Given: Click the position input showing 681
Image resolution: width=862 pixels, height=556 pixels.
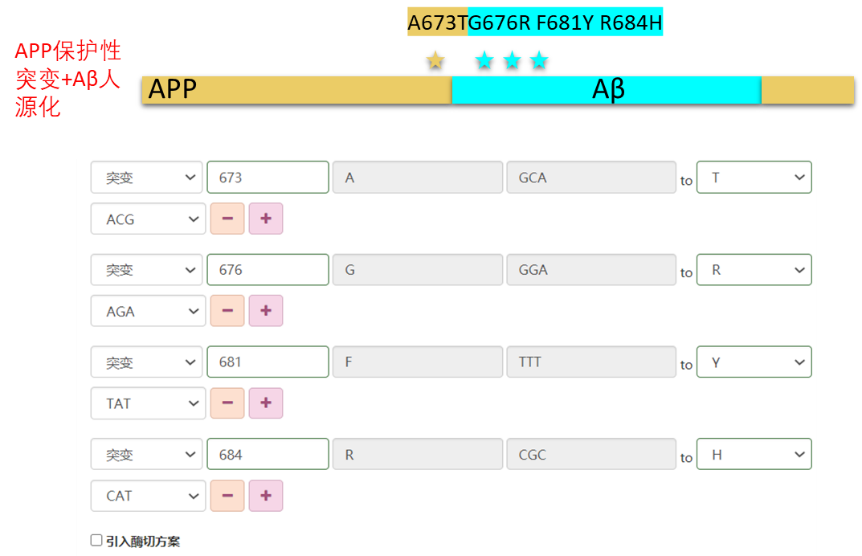Looking at the screenshot, I should tap(267, 362).
